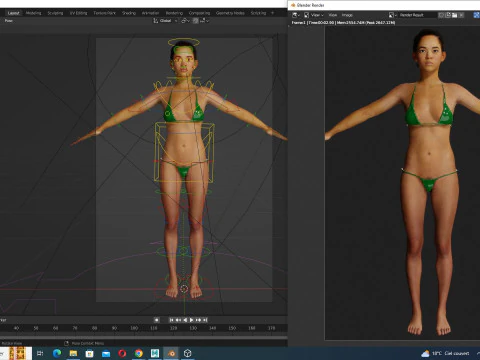This screenshot has height=360, width=480.
Task: Play animation in reverse
Action: 185,320
